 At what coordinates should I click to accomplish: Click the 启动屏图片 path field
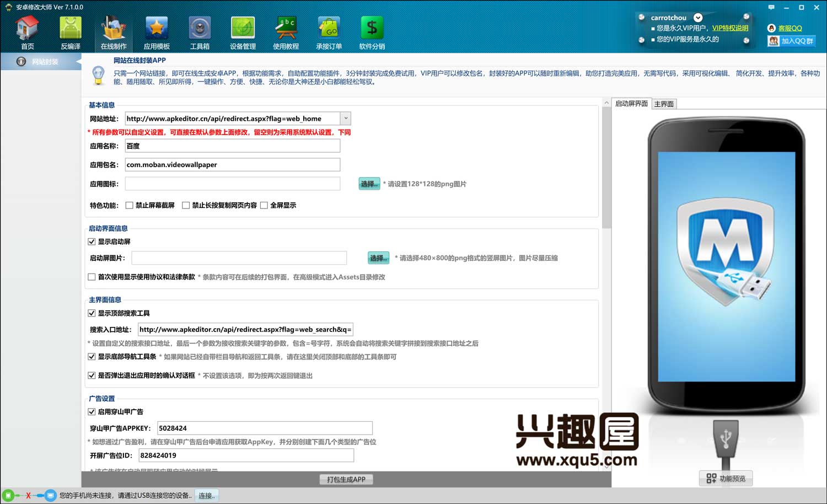coord(239,258)
